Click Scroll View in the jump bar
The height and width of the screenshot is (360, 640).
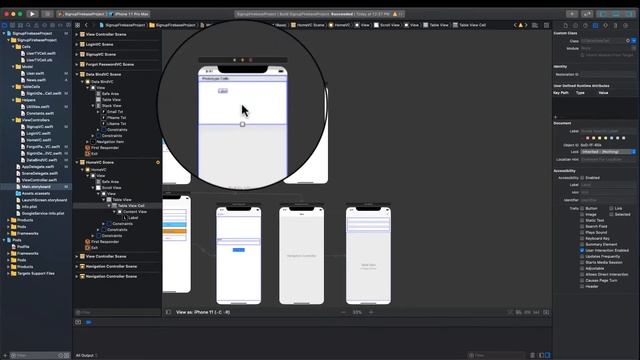387,25
